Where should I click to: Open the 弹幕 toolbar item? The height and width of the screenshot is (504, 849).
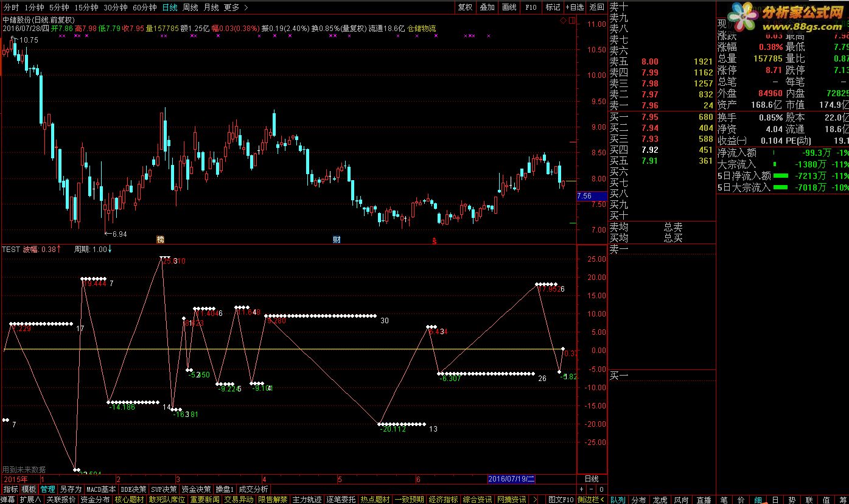coord(8,499)
